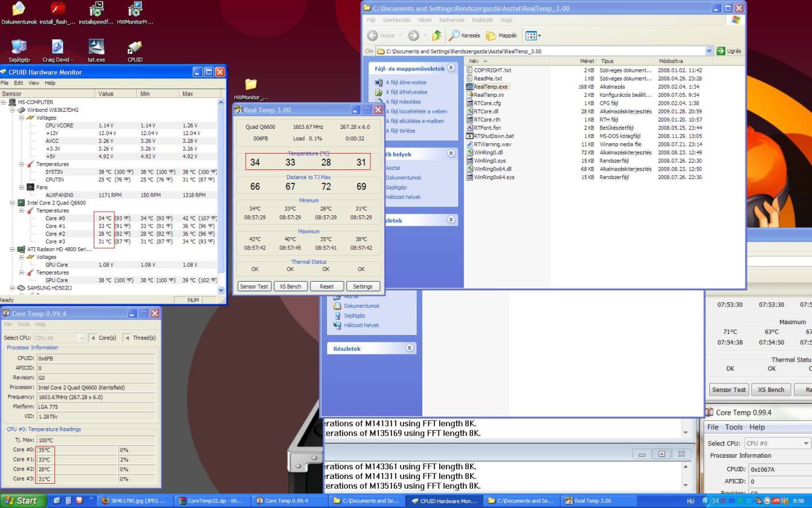Viewport: 812px width, 508px height.
Task: Switch to 38461790.jpg taskbar button
Action: 135,501
